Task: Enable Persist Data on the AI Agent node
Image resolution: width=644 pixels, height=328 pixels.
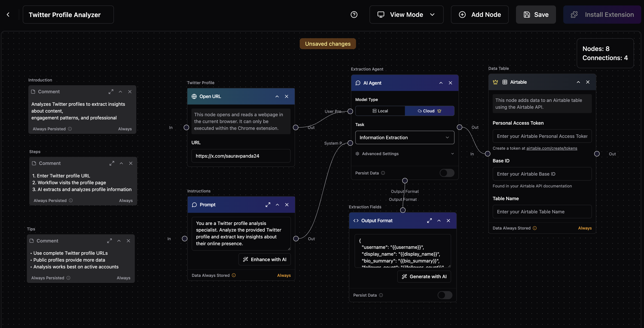Action: click(447, 173)
